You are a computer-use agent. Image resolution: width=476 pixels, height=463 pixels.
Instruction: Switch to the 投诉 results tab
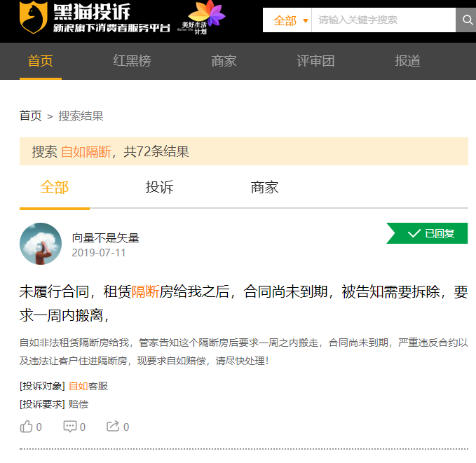click(x=159, y=187)
